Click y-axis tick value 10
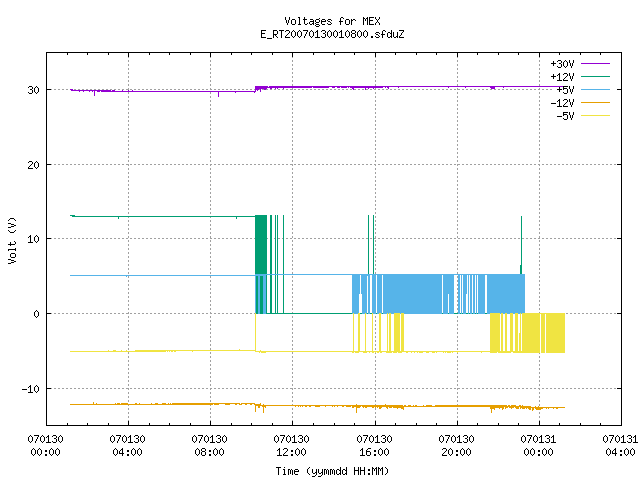 (x=33, y=239)
